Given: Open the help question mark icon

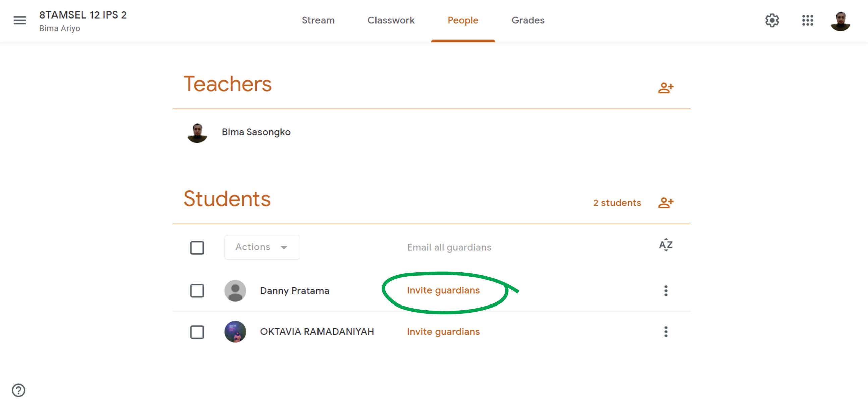Looking at the screenshot, I should [x=18, y=390].
